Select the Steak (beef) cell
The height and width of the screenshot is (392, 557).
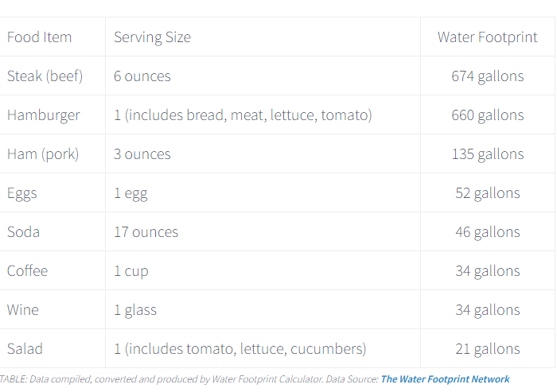point(45,76)
